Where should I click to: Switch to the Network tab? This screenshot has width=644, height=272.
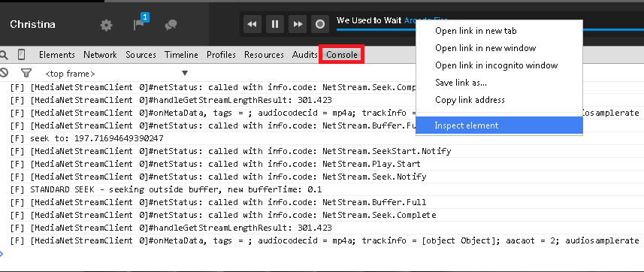pos(100,55)
